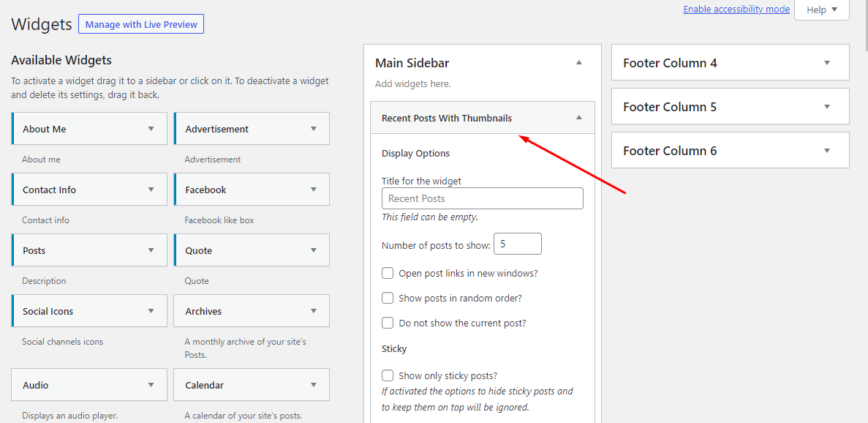Expand the About Me widget arrow
The width and height of the screenshot is (868, 423).
[x=151, y=129]
